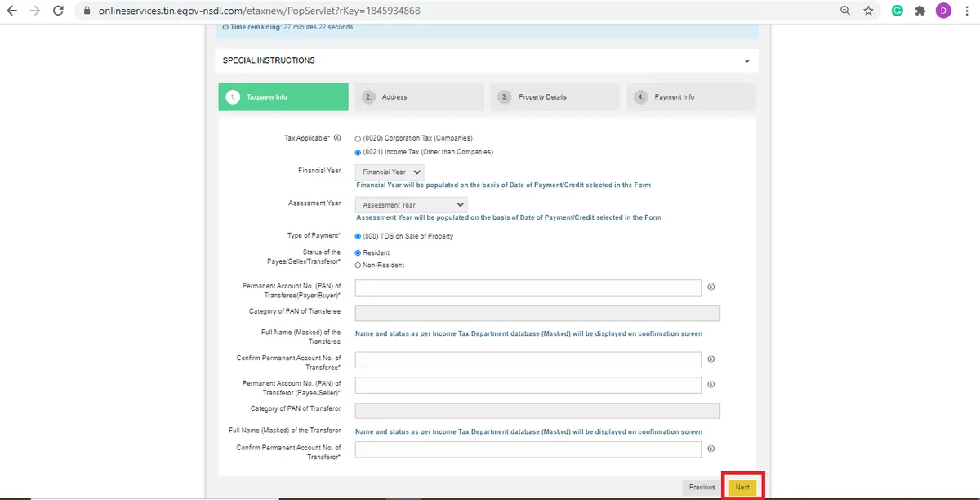Click the Previous button

pos(702,488)
